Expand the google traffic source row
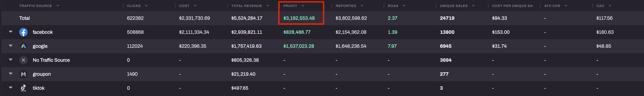This screenshot has width=644, height=96. pos(10,46)
